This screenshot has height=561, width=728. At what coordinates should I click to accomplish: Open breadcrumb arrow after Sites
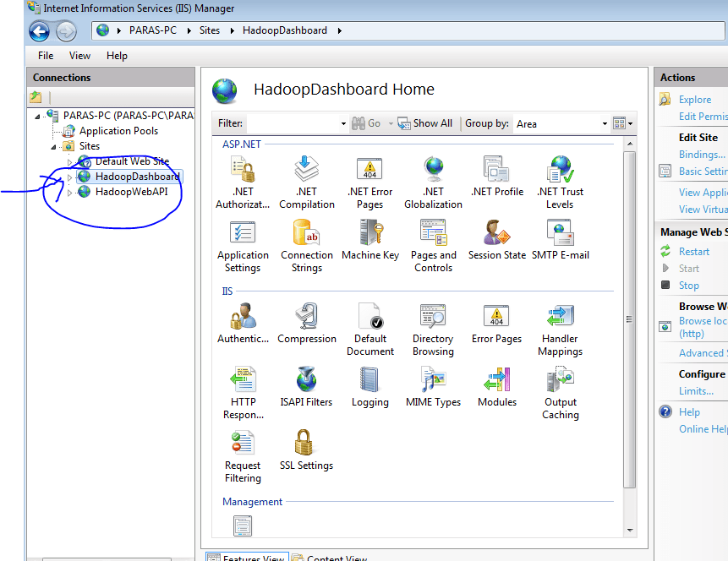pyautogui.click(x=233, y=30)
